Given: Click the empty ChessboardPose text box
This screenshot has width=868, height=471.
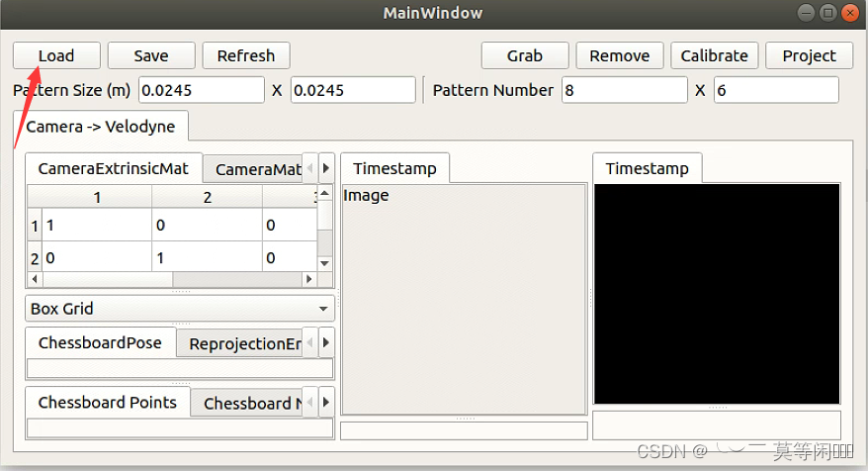Looking at the screenshot, I should point(180,368).
